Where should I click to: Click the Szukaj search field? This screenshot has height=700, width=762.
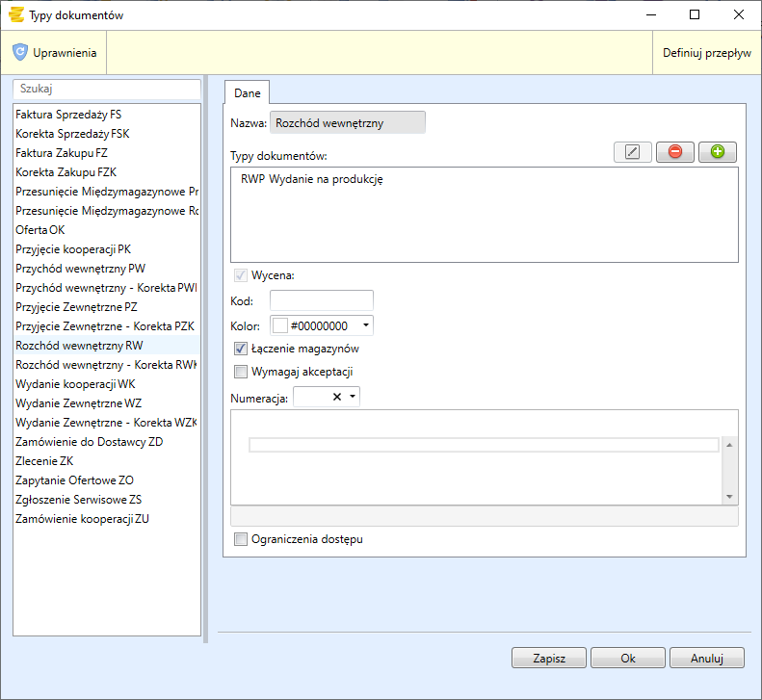[x=107, y=88]
